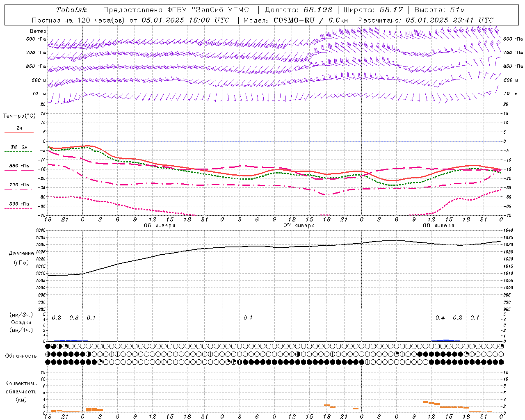The image size is (525, 420).
Task: Select the 06 января date label
Action: pyautogui.click(x=160, y=226)
